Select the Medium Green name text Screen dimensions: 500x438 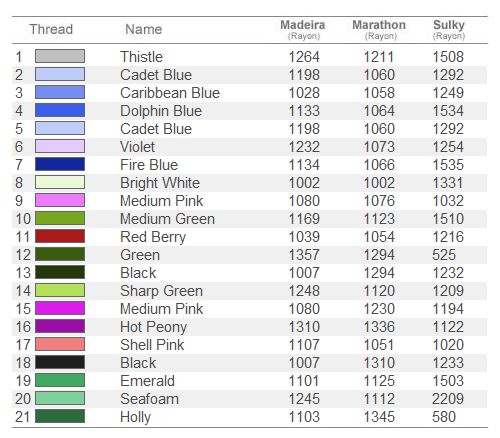(168, 219)
